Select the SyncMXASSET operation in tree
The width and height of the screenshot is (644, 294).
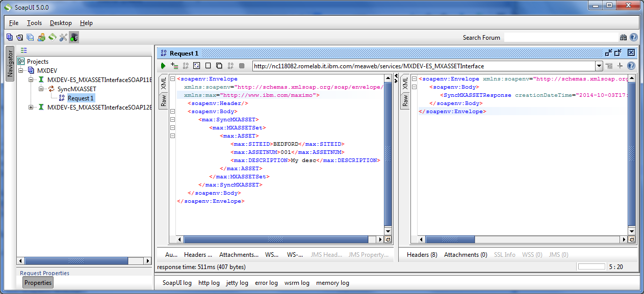click(76, 89)
